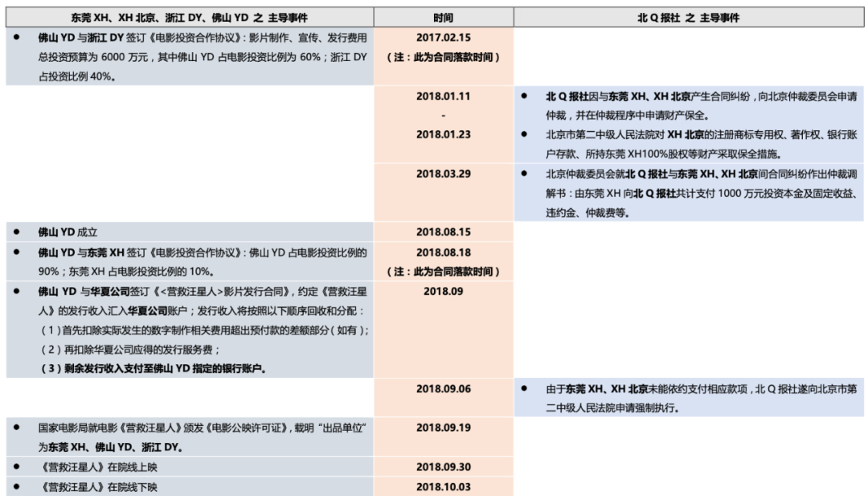Select the date cell 2018.09.06
Screen dimensions: 868x500
tap(444, 389)
